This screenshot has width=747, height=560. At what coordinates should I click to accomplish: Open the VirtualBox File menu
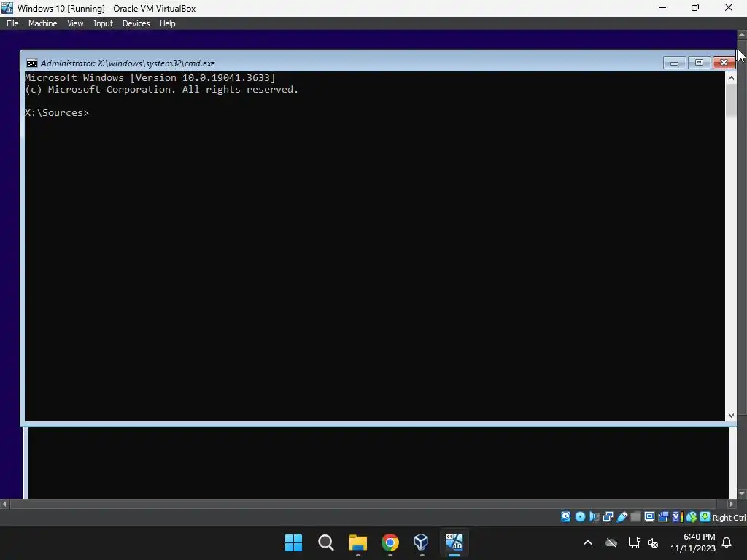tap(12, 23)
